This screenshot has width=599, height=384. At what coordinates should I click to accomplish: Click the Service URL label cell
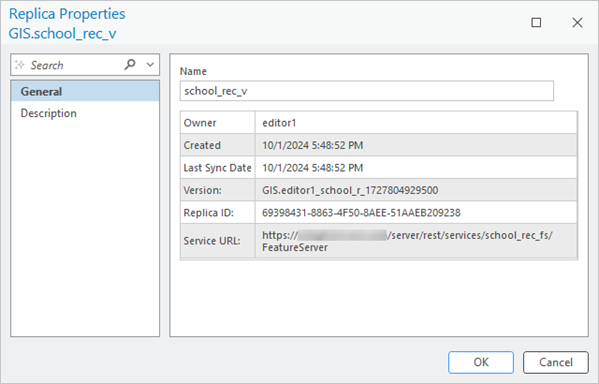[x=217, y=241]
